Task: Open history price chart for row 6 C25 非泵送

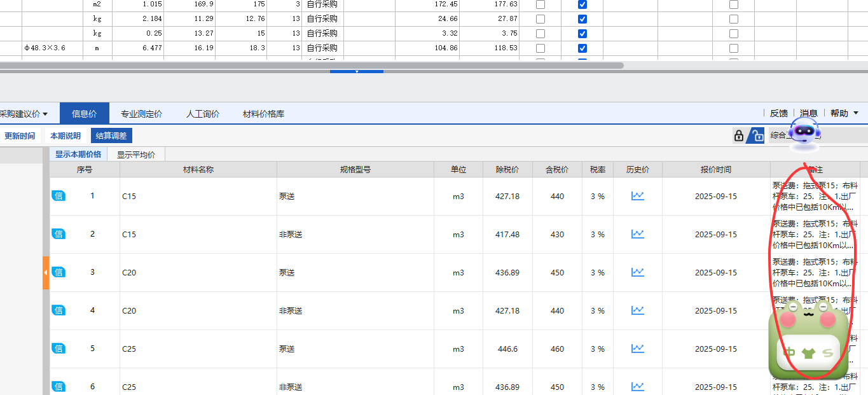Action: tap(637, 387)
